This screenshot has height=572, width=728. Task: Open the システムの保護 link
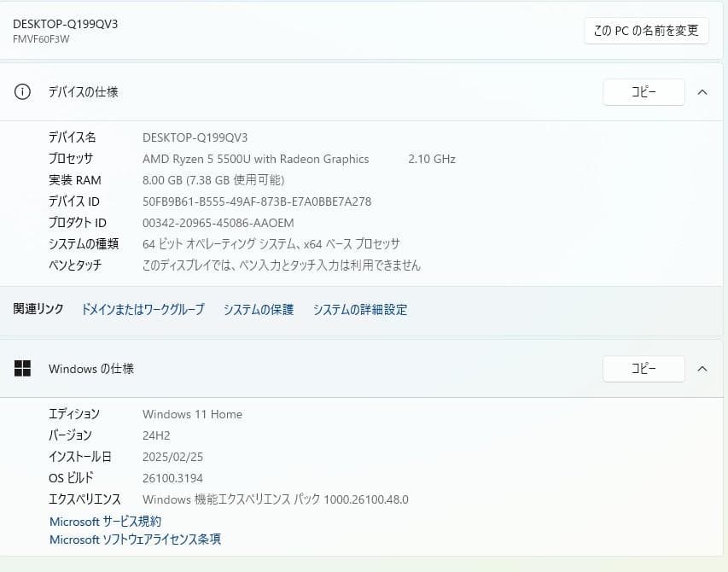click(258, 309)
